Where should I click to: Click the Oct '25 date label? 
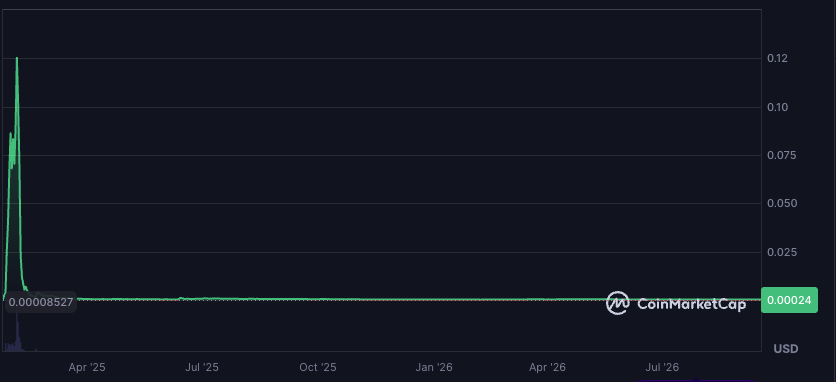[x=318, y=368]
